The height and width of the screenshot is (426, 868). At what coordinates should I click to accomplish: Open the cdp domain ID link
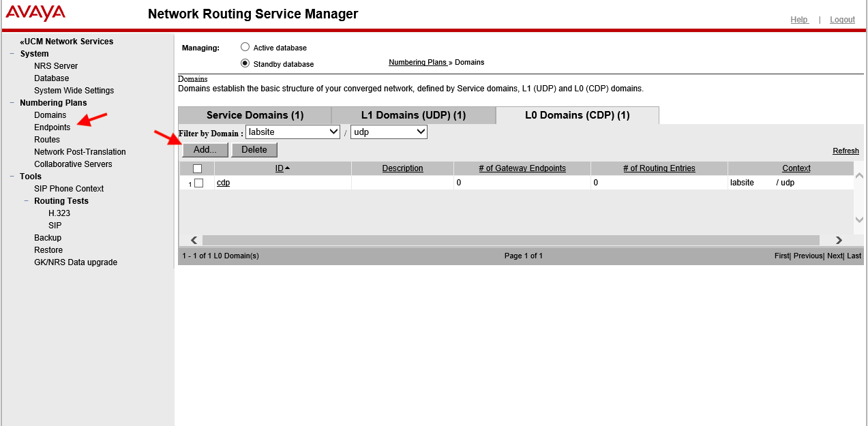(x=223, y=183)
